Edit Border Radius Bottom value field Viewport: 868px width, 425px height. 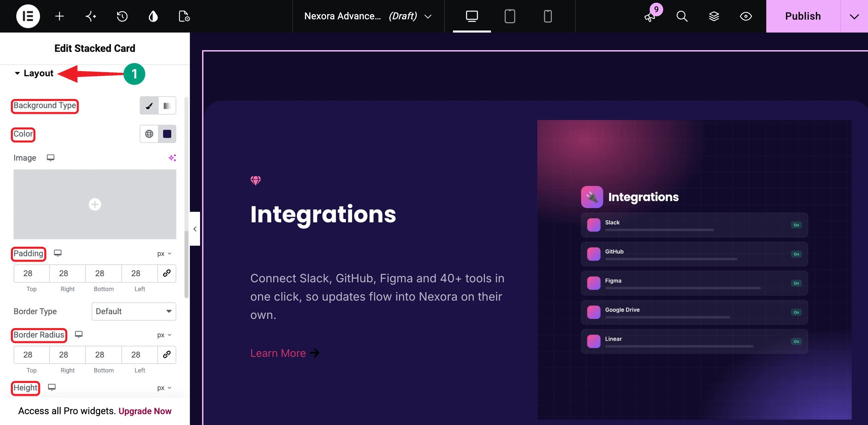pos(103,355)
